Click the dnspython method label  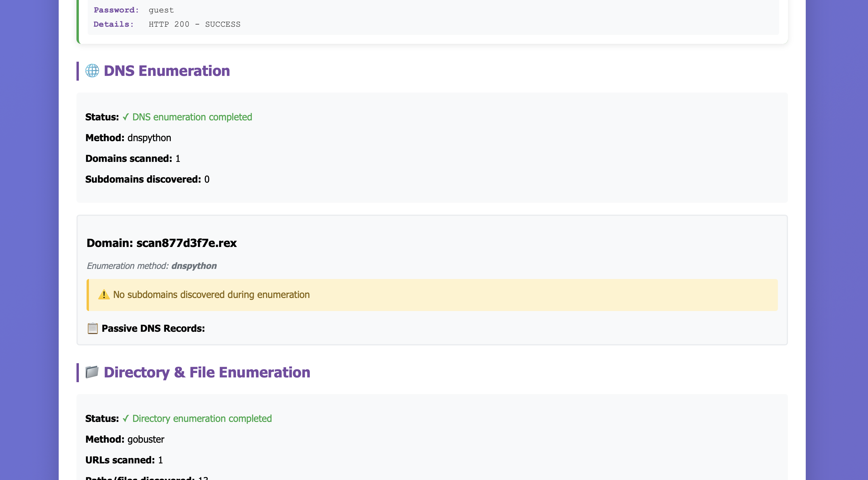click(149, 138)
